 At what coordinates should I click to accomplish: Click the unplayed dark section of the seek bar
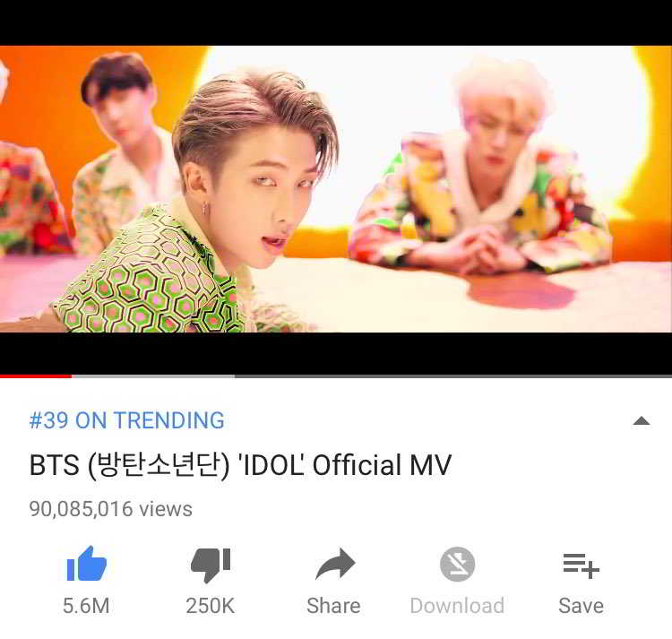pyautogui.click(x=453, y=376)
